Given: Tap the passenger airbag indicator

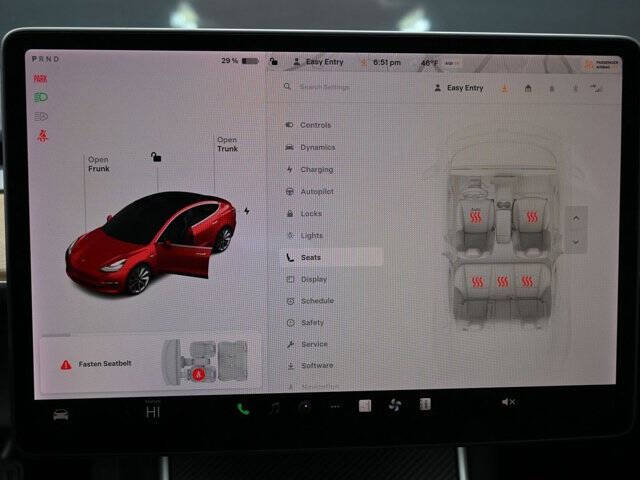Looking at the screenshot, I should (601, 64).
